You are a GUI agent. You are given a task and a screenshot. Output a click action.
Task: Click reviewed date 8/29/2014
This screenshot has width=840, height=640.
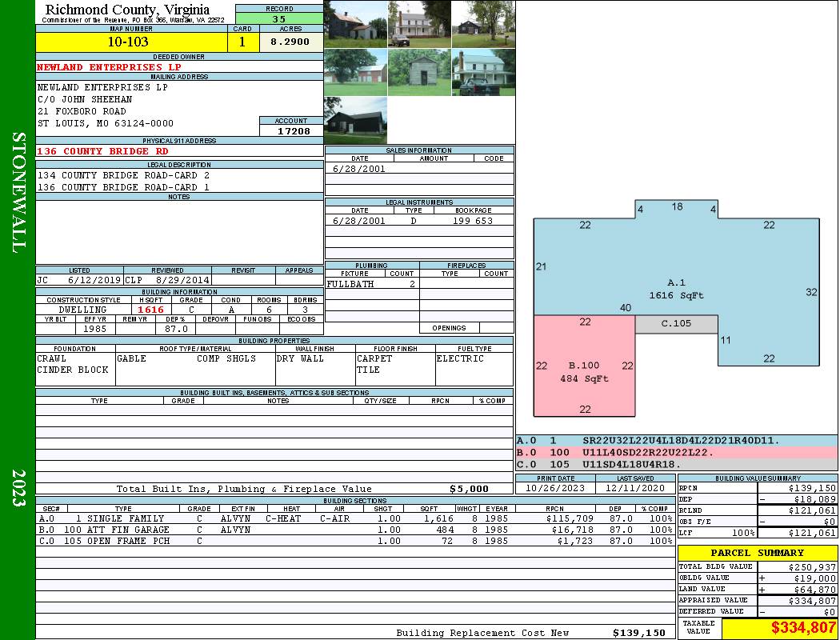click(182, 280)
